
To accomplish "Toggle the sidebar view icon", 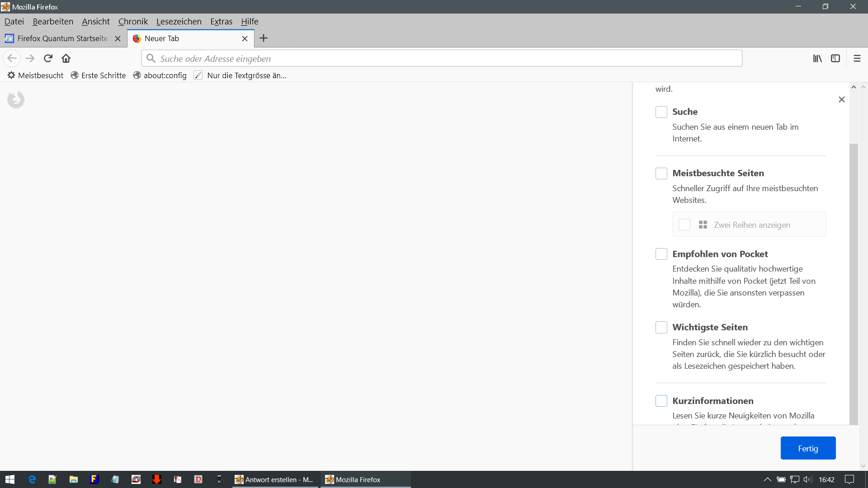I will click(x=835, y=58).
